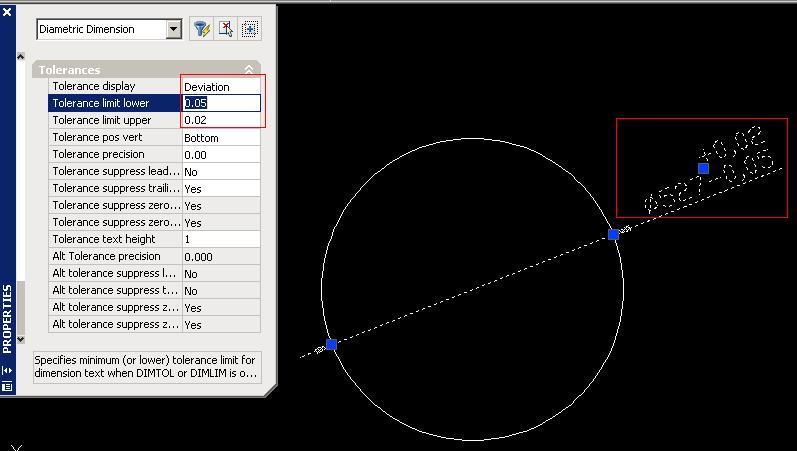Click the Alt Tolerance precision 0.000 value
The image size is (797, 451).
221,256
